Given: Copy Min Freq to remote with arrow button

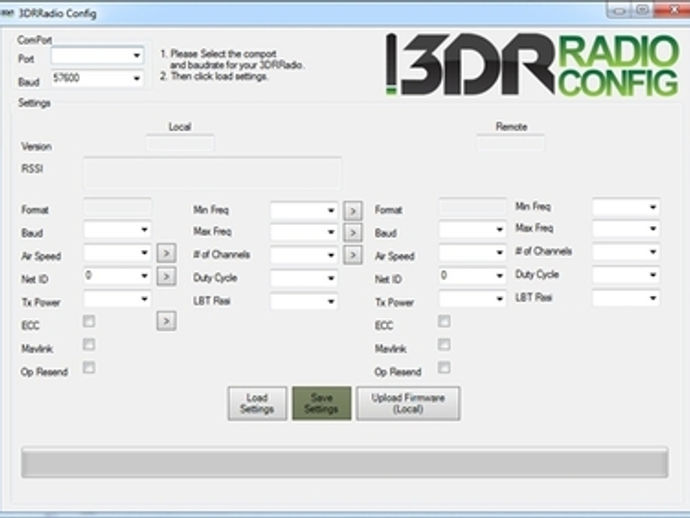Looking at the screenshot, I should (353, 211).
